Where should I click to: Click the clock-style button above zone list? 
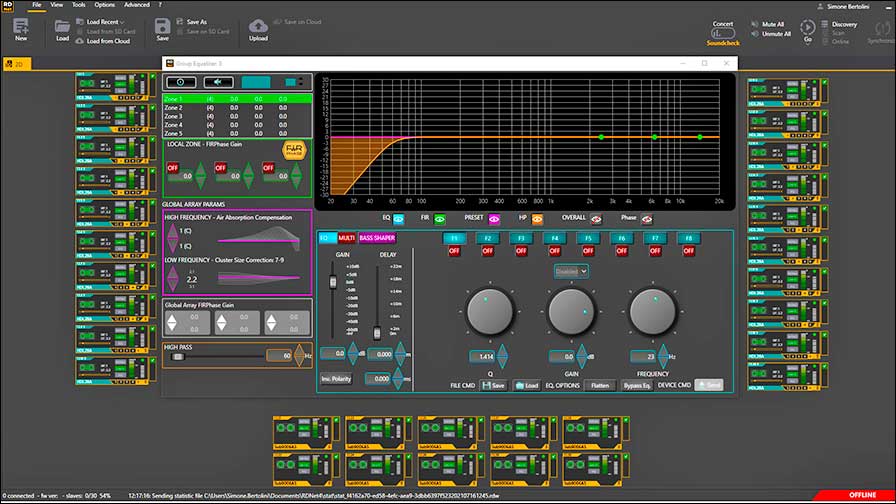pos(181,82)
